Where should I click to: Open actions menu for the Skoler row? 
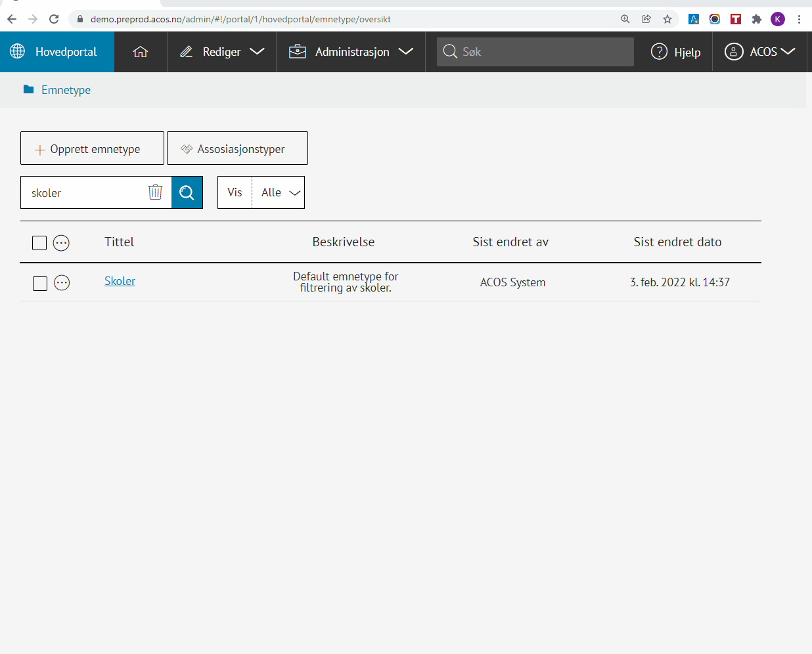coord(62,283)
